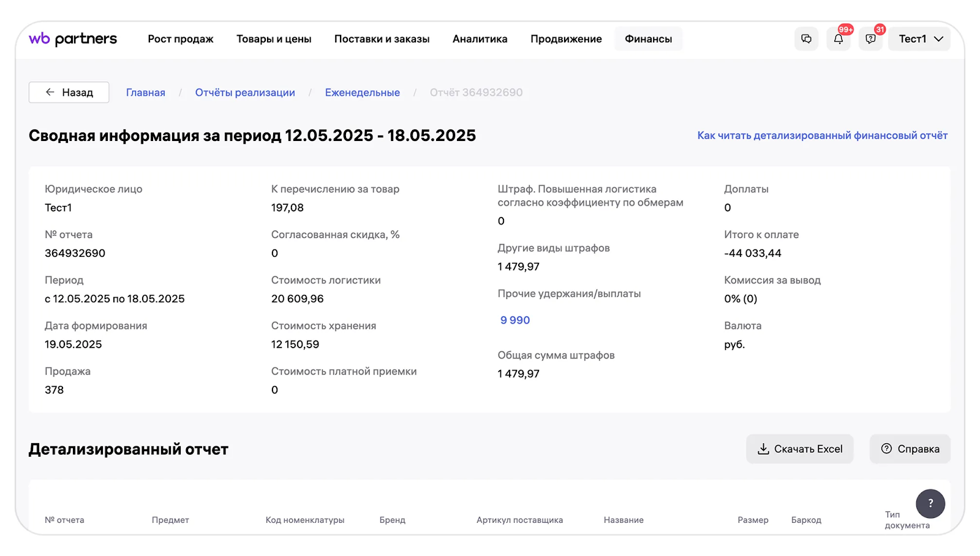Click the Продажа value 378

(55, 390)
